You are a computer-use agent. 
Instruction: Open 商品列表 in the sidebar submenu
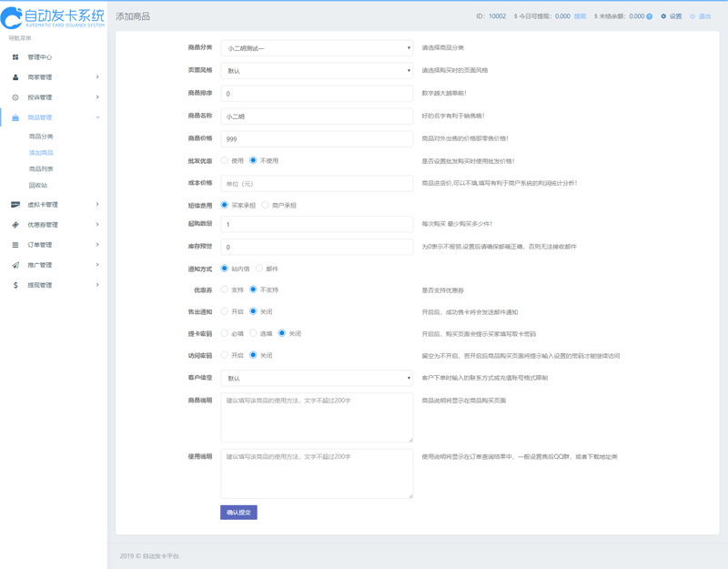(41, 169)
